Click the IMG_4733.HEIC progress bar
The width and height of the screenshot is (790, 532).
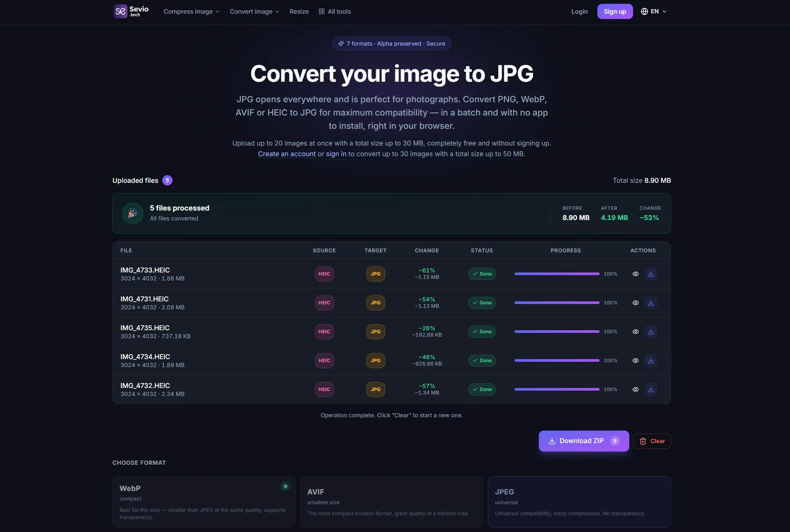557,274
